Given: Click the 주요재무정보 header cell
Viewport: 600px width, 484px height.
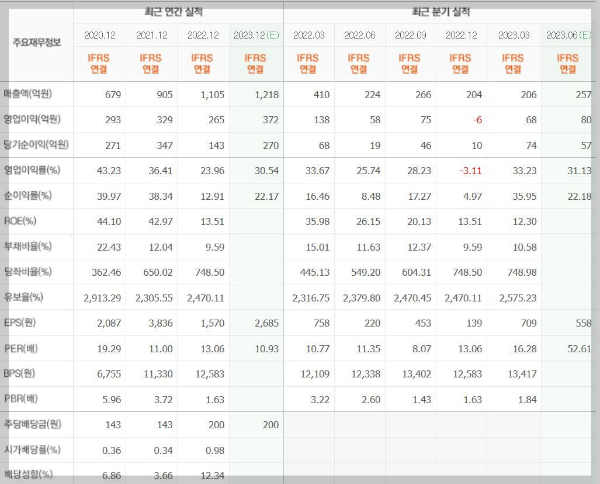Looking at the screenshot, I should tap(37, 42).
